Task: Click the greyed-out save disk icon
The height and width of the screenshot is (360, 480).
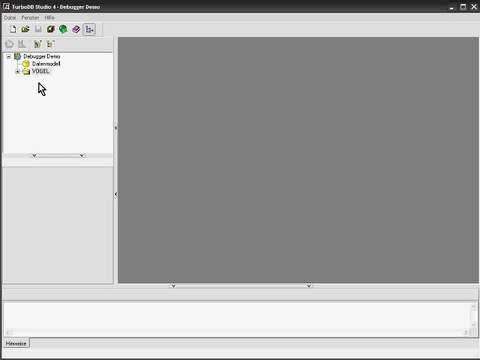Action: tap(38, 29)
